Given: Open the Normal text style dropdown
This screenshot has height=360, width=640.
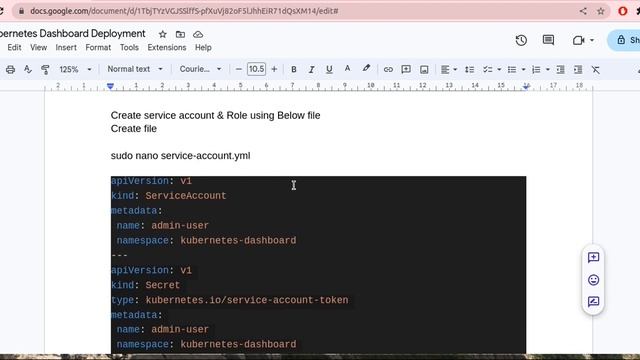Looking at the screenshot, I should click(135, 69).
